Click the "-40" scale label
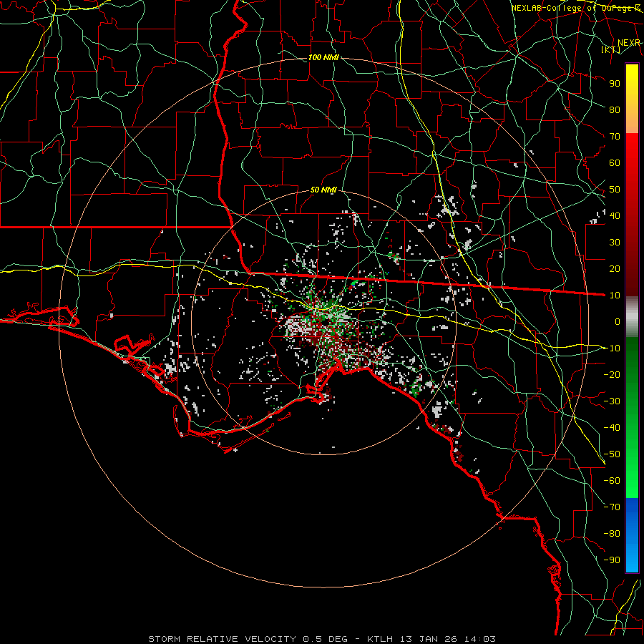This screenshot has height=644, width=644. click(612, 428)
